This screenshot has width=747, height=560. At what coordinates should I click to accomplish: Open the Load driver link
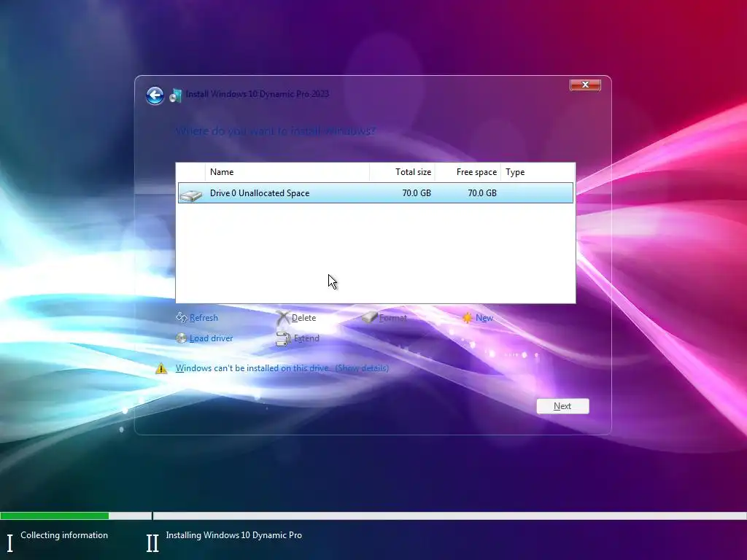[211, 338]
